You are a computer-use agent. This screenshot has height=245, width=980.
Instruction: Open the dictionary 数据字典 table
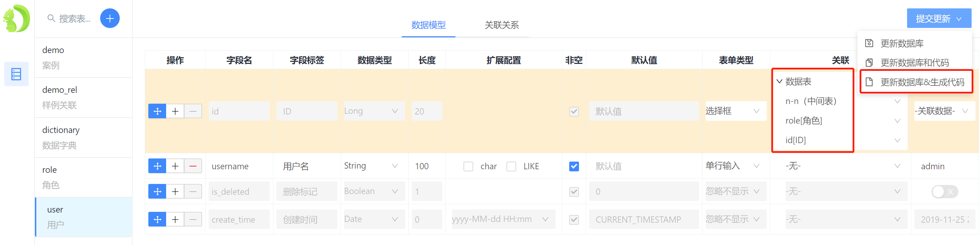point(84,138)
